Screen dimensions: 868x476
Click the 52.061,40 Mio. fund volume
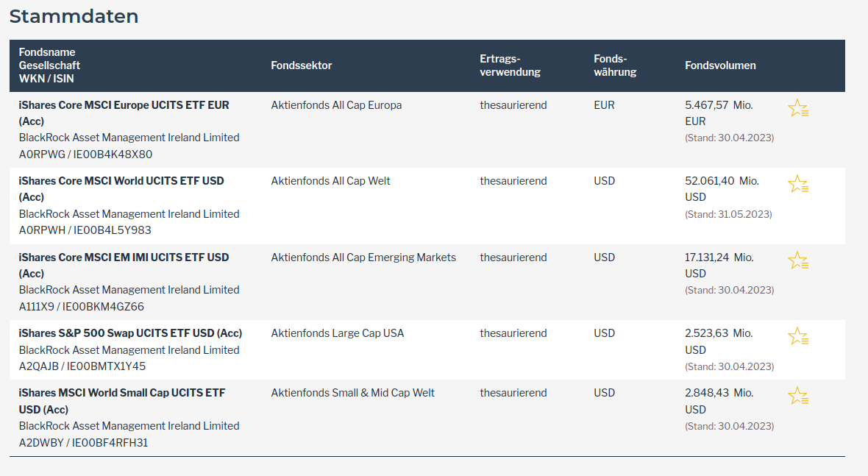tap(722, 181)
